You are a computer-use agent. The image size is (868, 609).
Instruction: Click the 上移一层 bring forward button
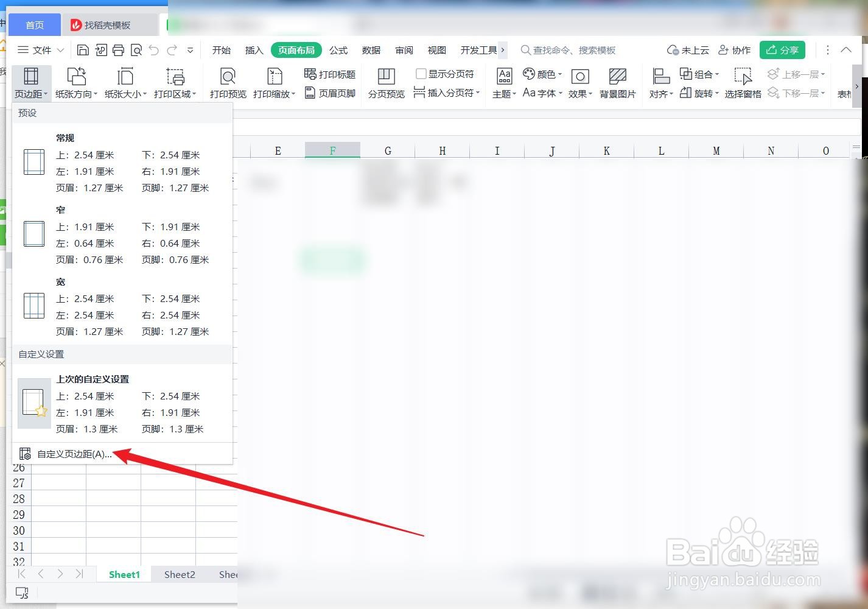pyautogui.click(x=796, y=74)
